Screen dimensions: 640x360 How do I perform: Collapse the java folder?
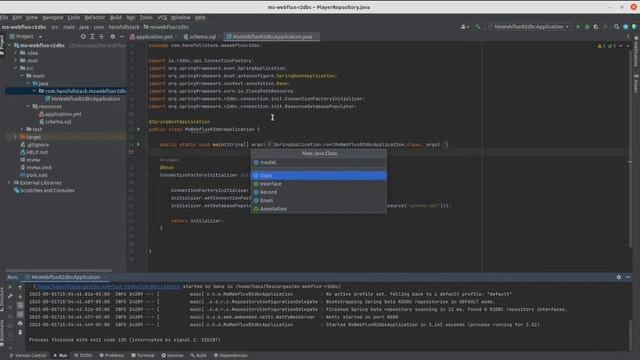[x=28, y=83]
